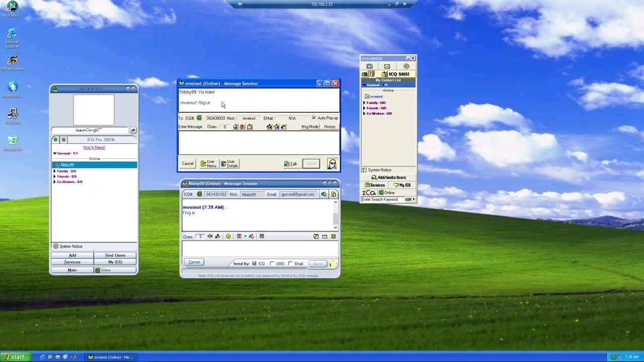Screen dimensions: 644x362
Task: Click the yellow notepad icon at top right of Nibby99 window
Action: click(334, 194)
